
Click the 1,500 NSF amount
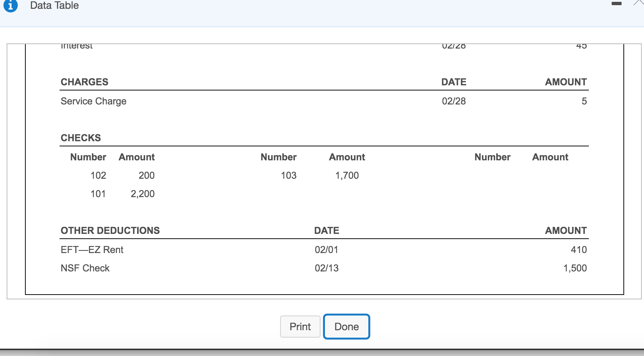575,268
